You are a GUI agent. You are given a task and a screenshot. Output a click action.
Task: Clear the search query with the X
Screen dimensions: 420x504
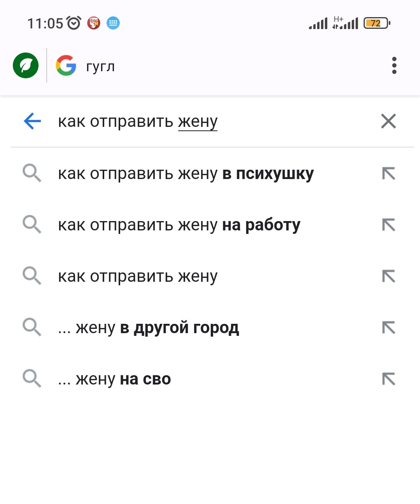388,121
